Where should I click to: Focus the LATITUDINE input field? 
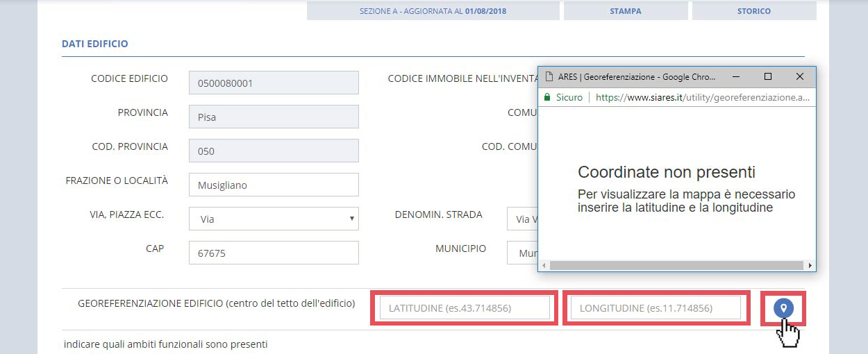point(465,307)
